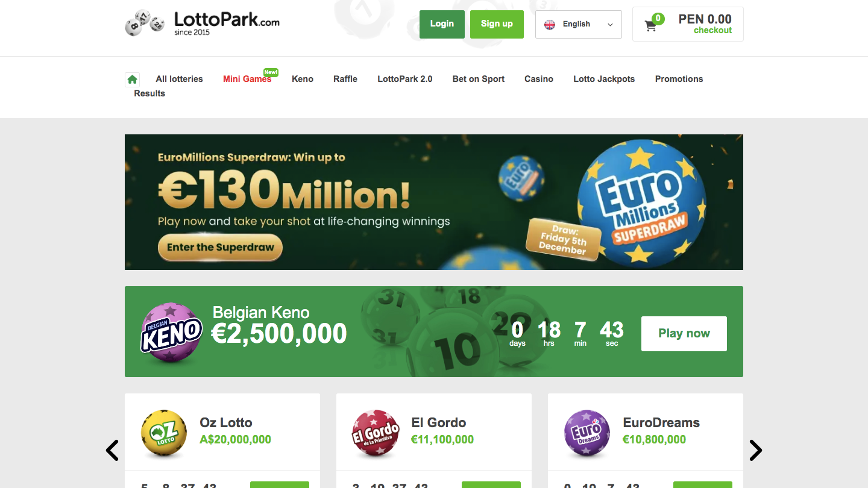Select the EuroDreams ball icon

click(587, 433)
